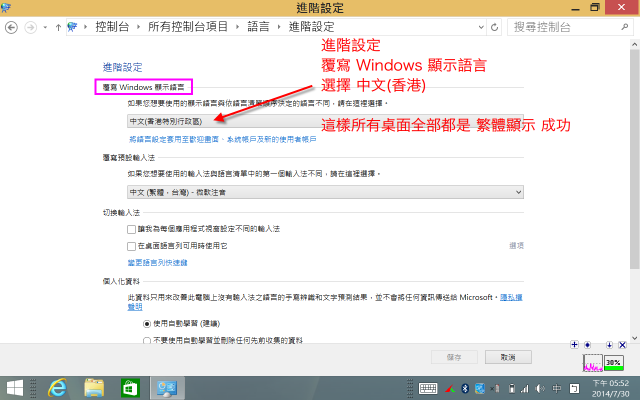
Task: Navigate to 所有控制台項目 in the breadcrumb
Action: tap(188, 27)
